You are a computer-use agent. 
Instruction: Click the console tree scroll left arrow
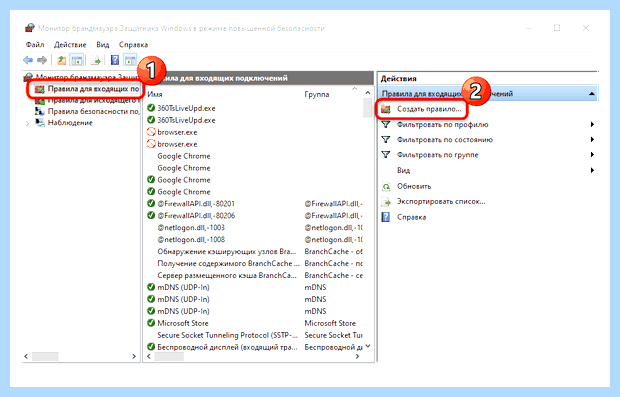tap(26, 356)
